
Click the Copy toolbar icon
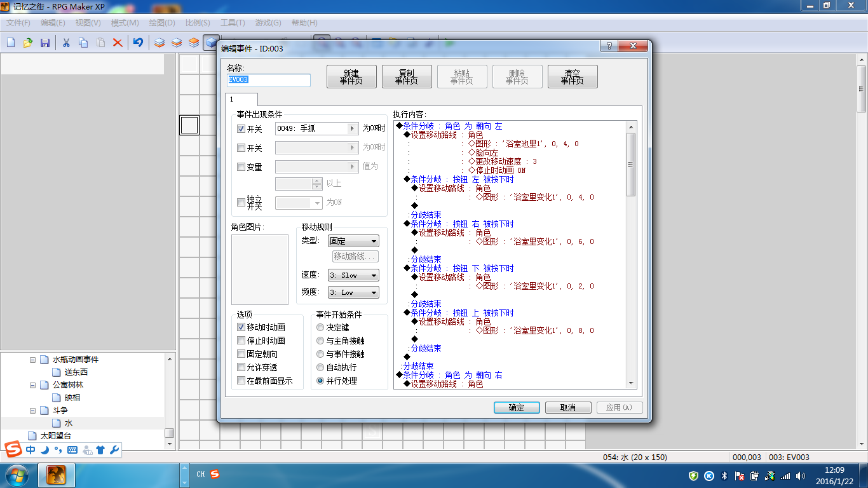click(x=83, y=43)
